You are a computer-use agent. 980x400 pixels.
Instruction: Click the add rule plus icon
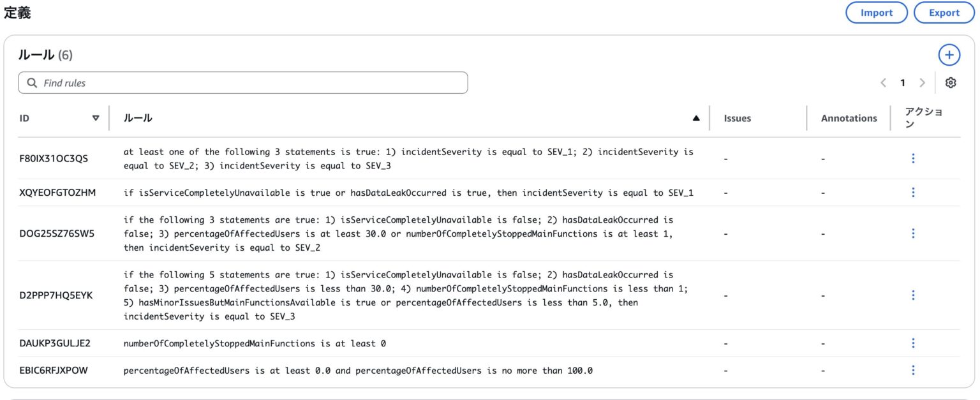coord(949,55)
